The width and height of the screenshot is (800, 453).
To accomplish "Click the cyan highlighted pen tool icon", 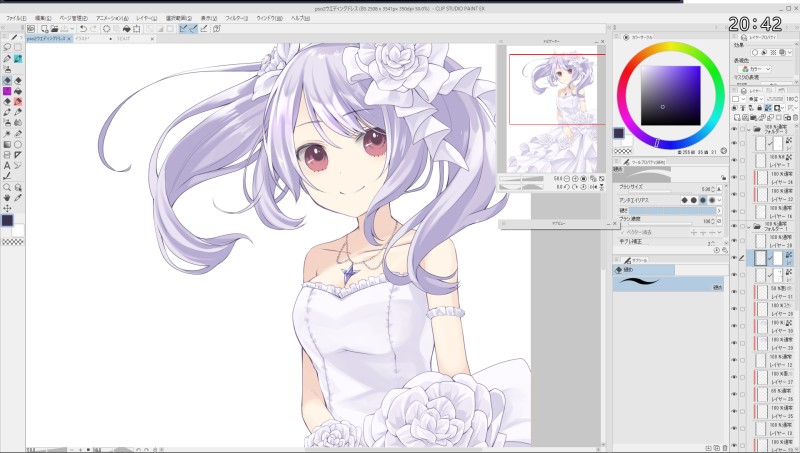I will coord(18,59).
